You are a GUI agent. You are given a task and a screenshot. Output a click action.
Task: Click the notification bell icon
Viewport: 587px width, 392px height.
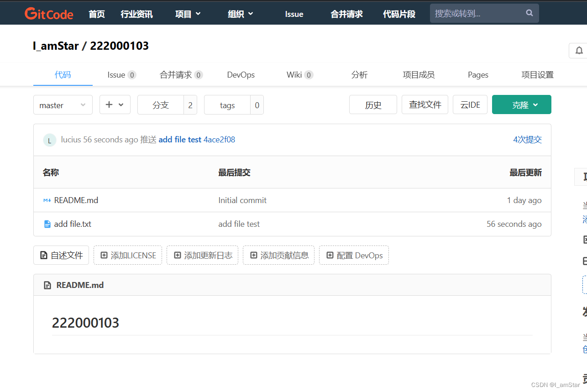coord(579,51)
